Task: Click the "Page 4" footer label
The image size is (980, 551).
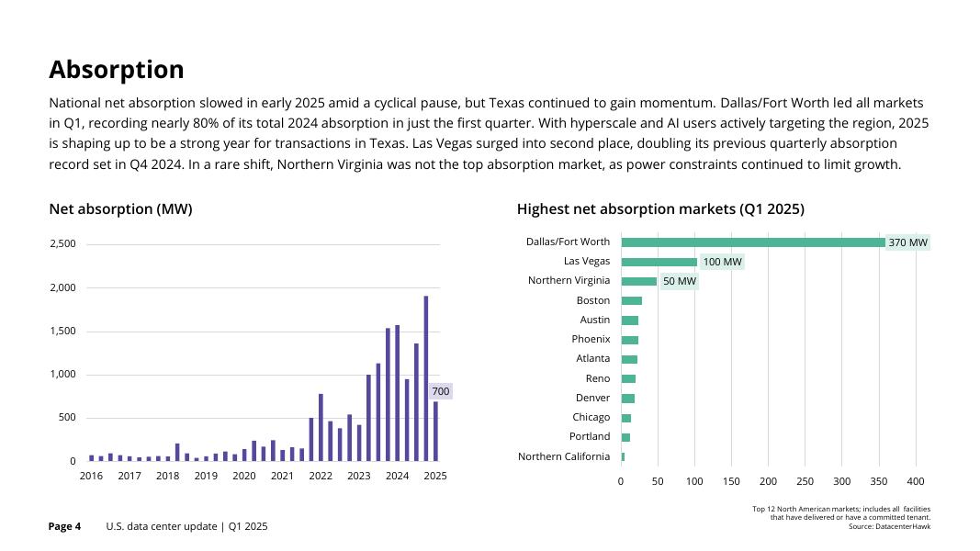Action: (65, 527)
